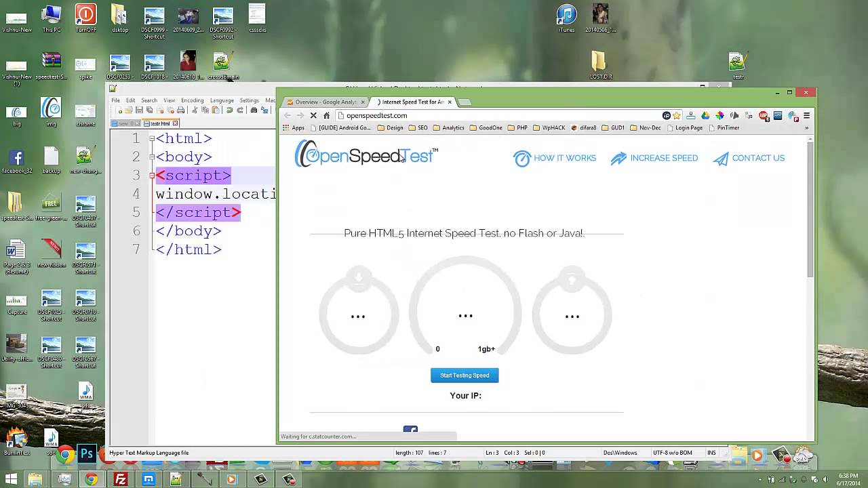
Task: Click the AdBlock Plus extension icon
Action: pos(764,116)
